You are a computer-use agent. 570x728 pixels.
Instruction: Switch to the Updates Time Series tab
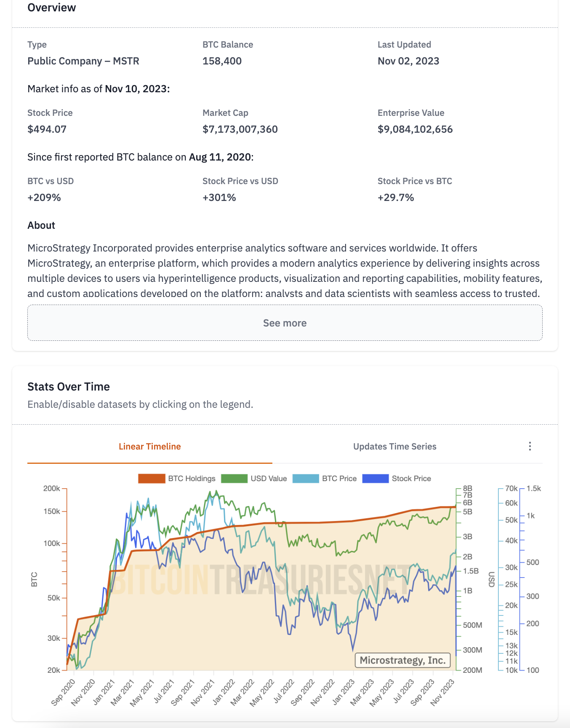point(394,447)
